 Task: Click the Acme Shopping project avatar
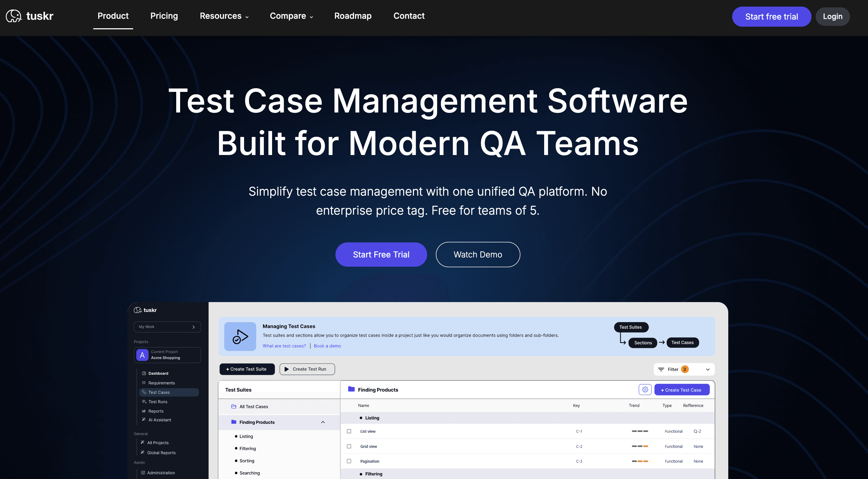[x=142, y=355]
